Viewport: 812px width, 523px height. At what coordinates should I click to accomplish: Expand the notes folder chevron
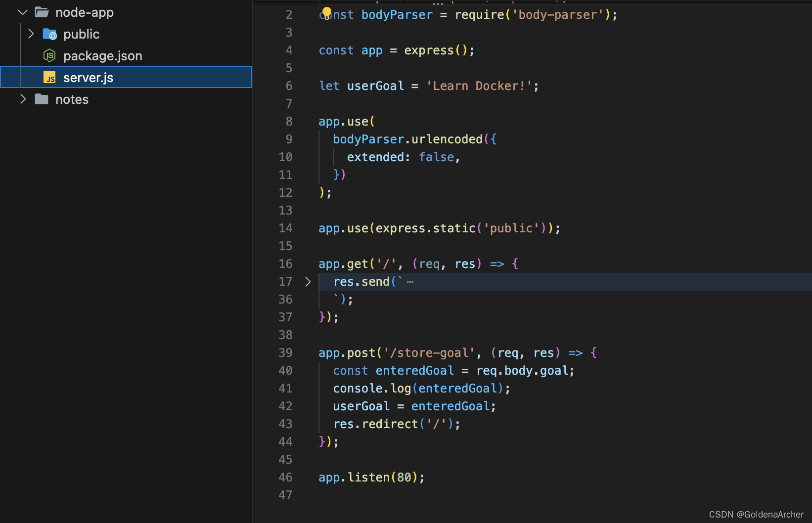[23, 99]
